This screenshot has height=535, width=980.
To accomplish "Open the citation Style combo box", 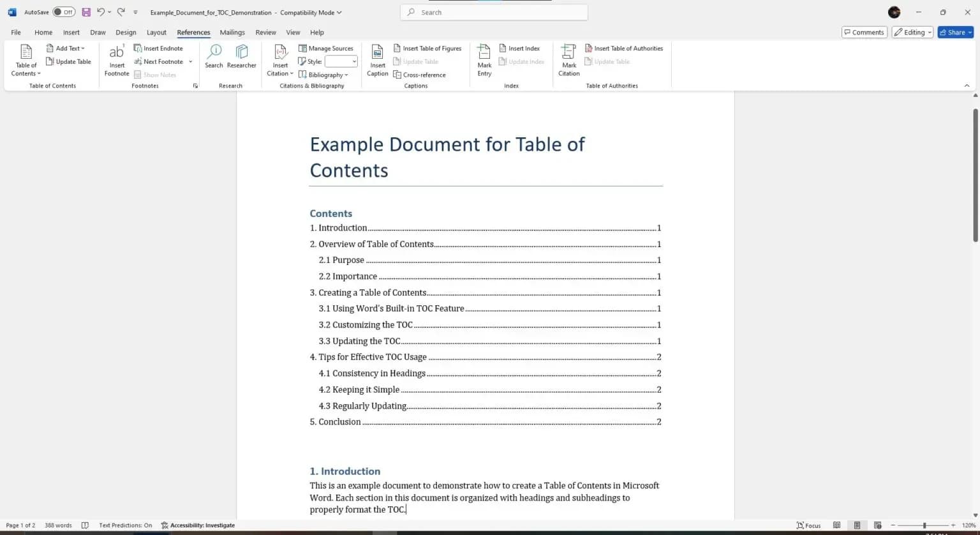I will click(341, 62).
